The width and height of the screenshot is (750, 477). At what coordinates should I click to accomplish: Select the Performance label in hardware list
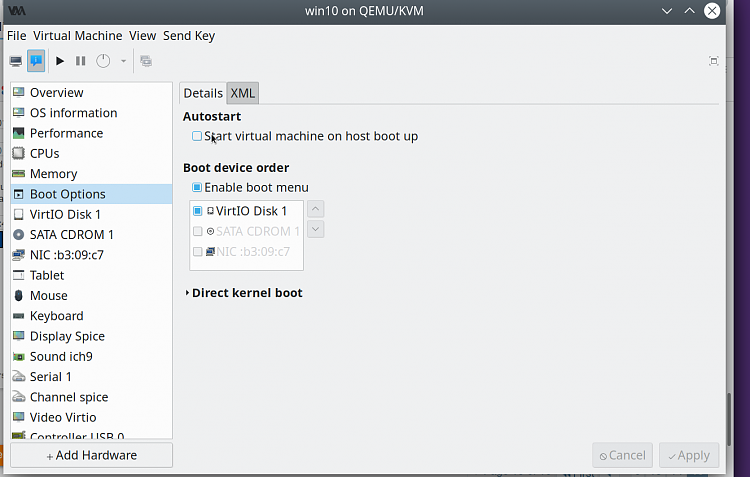[x=66, y=133]
